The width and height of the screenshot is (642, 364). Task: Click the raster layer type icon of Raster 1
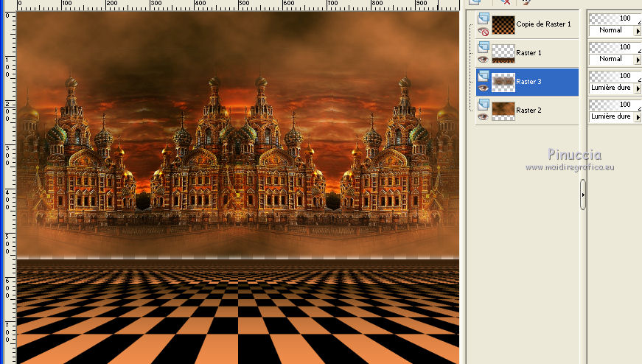484,47
